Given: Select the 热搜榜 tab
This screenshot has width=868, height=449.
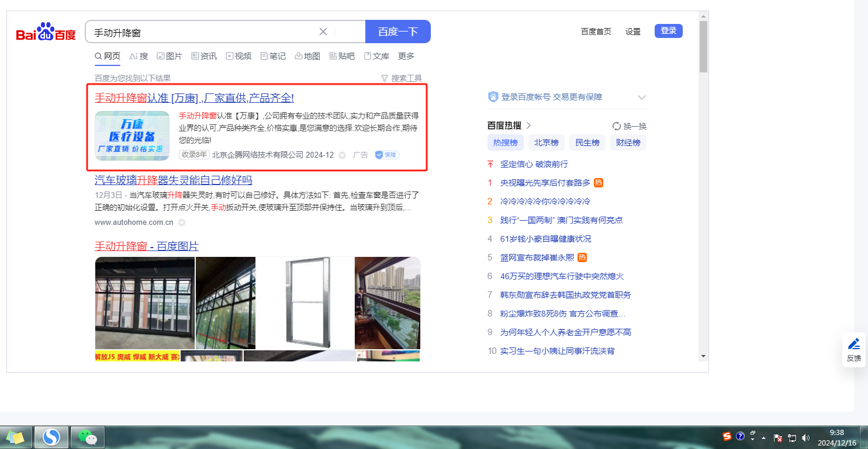Looking at the screenshot, I should 506,142.
